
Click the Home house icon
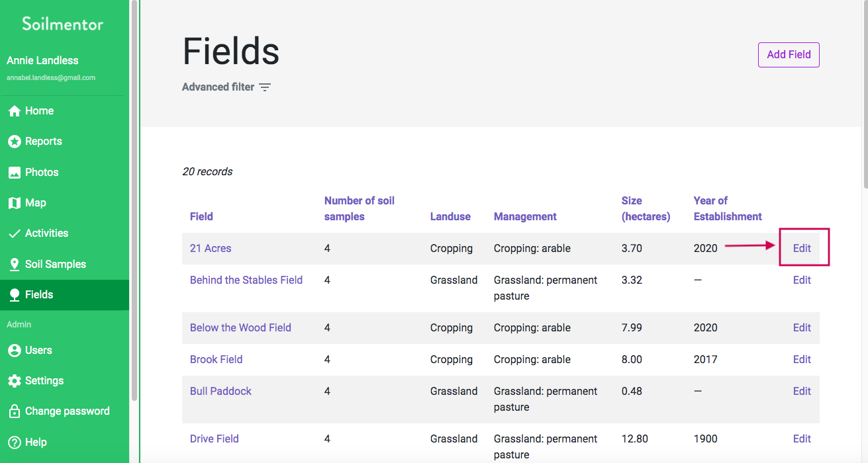point(14,111)
